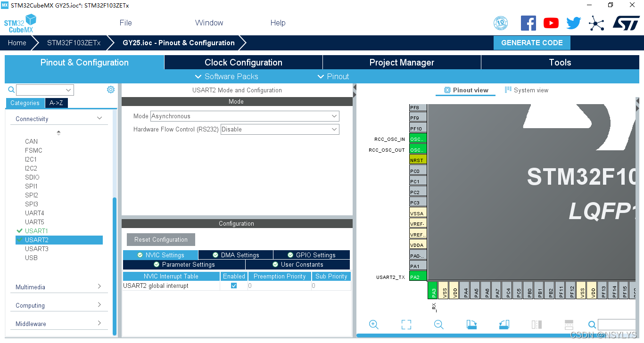Switch to Tools tab
The height and width of the screenshot is (343, 644).
pyautogui.click(x=560, y=62)
